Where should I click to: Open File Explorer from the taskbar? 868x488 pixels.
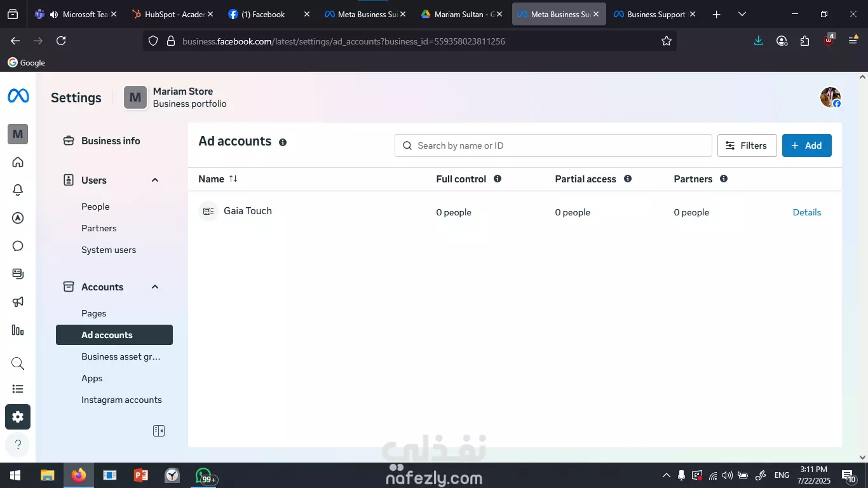pos(47,475)
